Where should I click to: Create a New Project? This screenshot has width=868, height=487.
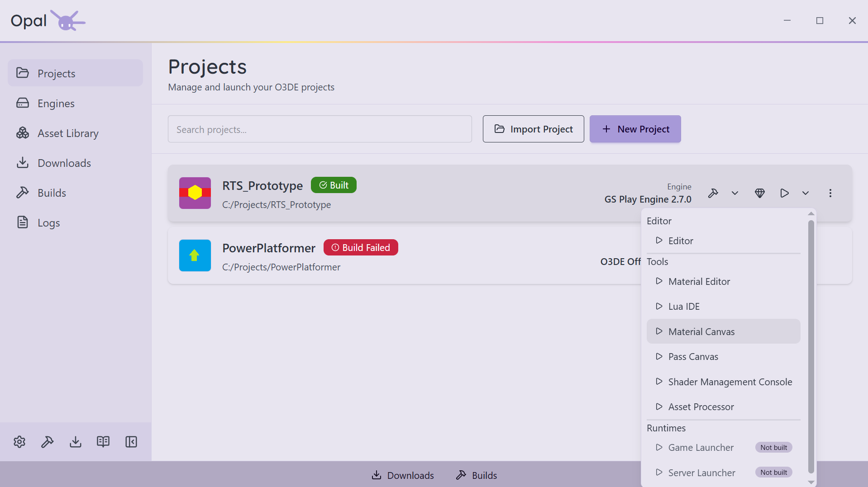(x=635, y=129)
